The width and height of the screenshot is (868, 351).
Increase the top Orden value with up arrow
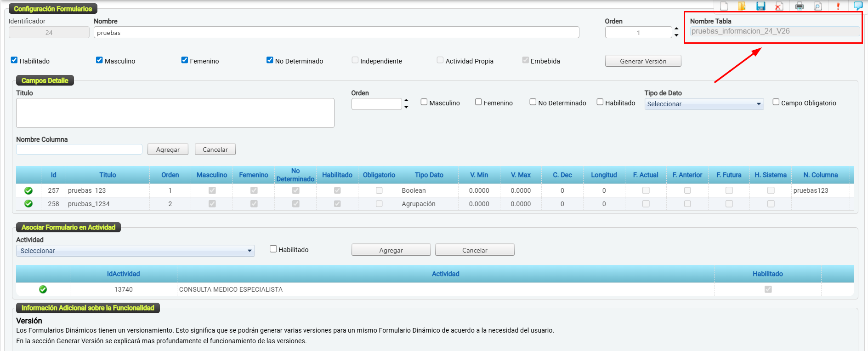(x=676, y=29)
